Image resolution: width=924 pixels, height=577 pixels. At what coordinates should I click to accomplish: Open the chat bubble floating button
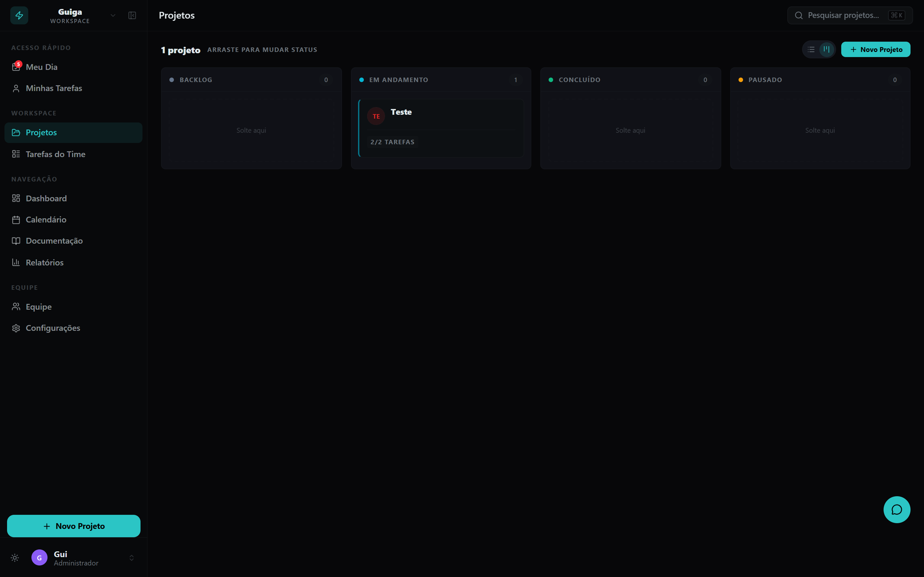click(896, 509)
